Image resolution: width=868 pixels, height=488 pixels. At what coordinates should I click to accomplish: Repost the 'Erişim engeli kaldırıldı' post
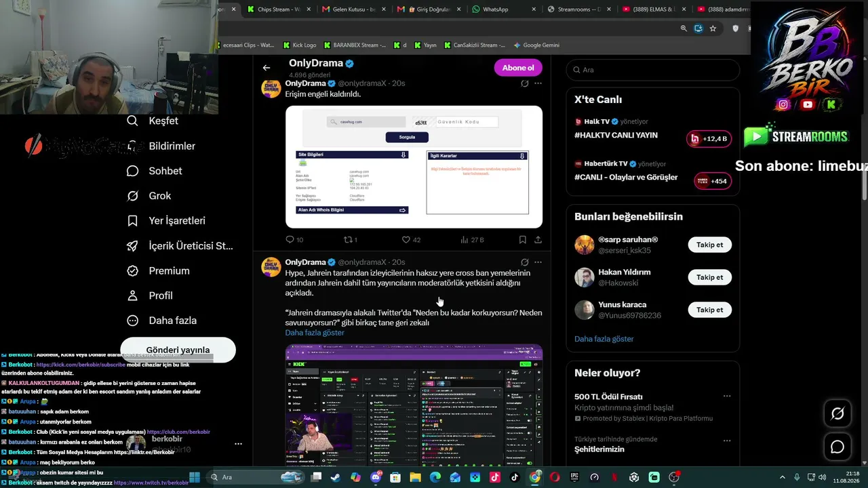[351, 240]
